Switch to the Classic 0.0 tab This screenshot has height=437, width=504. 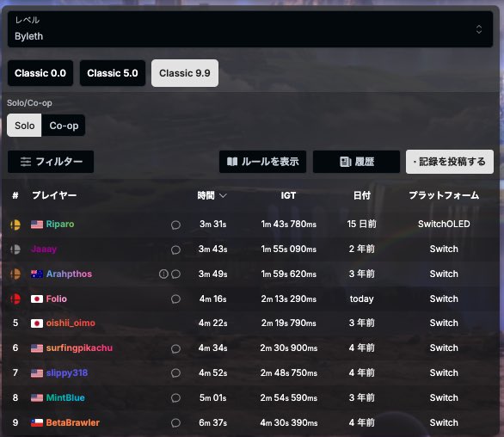pos(40,73)
